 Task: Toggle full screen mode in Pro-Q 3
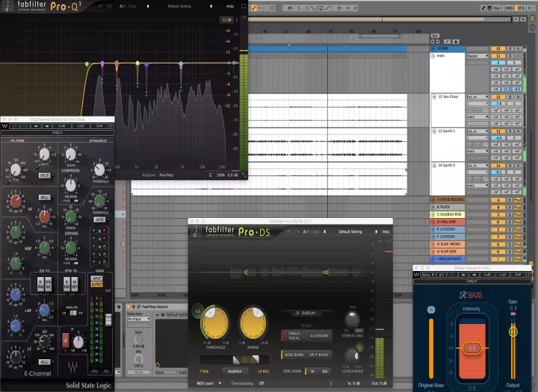point(244,6)
